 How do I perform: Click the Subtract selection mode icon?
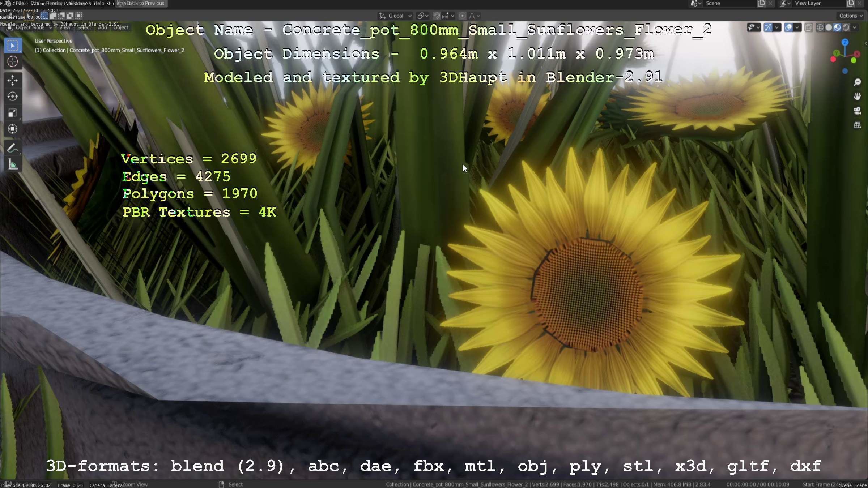click(61, 16)
